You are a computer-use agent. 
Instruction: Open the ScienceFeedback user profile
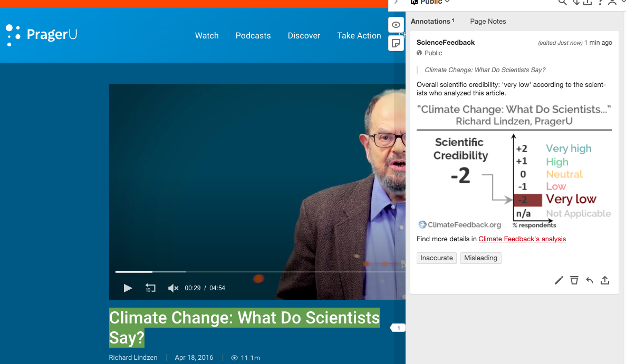(x=446, y=42)
